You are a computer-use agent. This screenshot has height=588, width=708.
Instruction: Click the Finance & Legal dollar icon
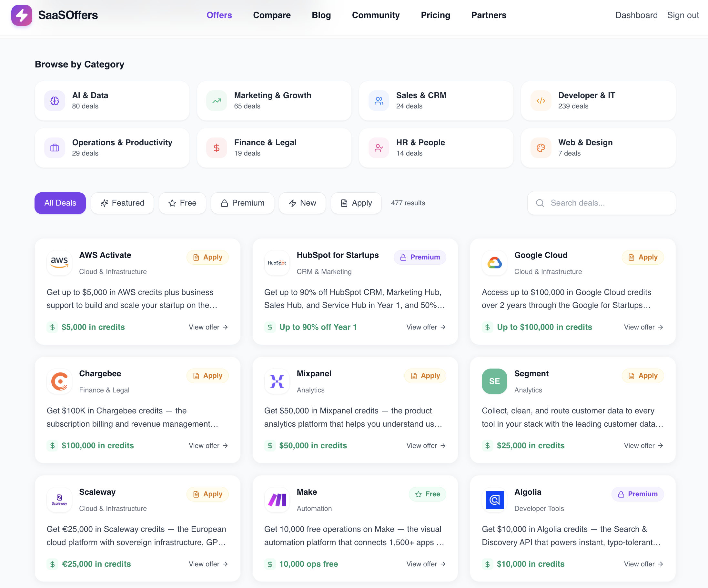pyautogui.click(x=217, y=148)
